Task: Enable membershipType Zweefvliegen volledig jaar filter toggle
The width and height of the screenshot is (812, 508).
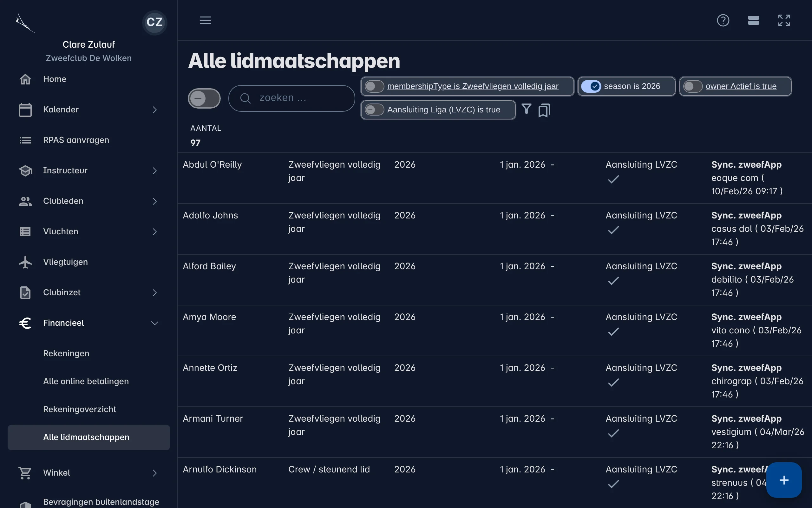Action: [x=374, y=86]
